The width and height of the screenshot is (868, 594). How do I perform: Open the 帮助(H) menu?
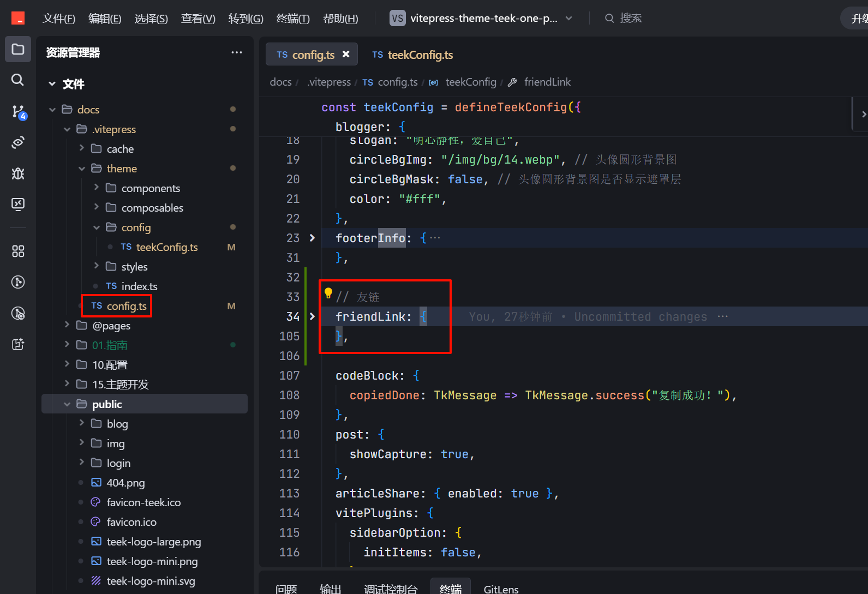pos(340,19)
